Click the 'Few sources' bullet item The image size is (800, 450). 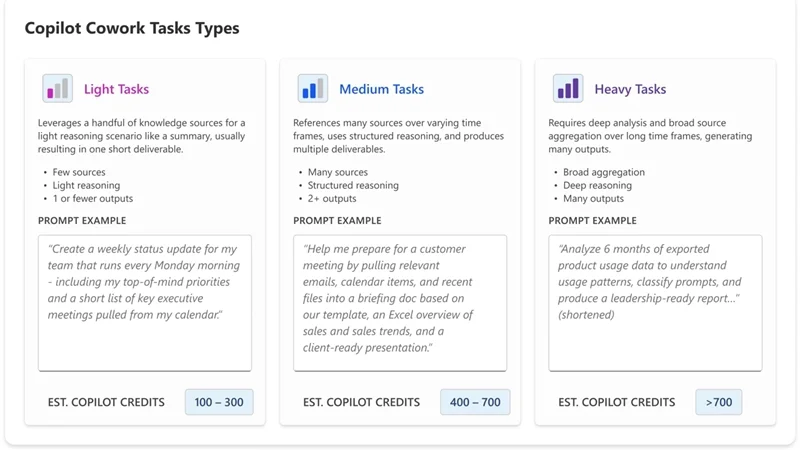[x=79, y=172]
